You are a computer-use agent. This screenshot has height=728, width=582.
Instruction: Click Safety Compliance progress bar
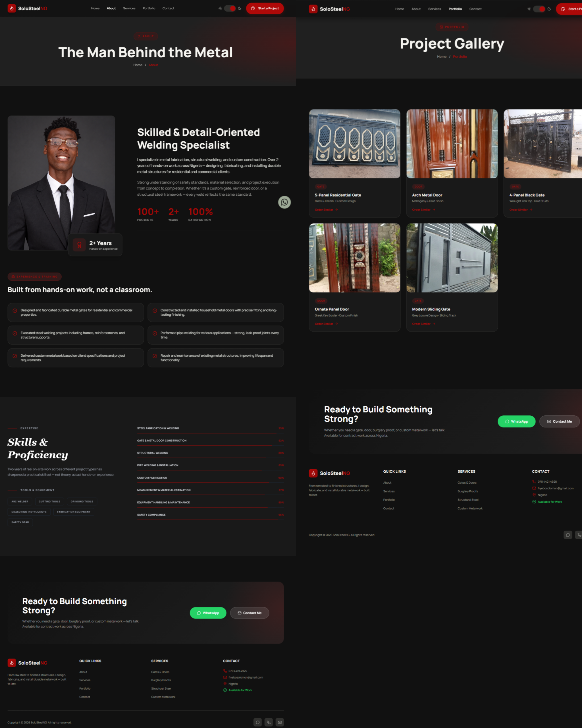pyautogui.click(x=211, y=520)
